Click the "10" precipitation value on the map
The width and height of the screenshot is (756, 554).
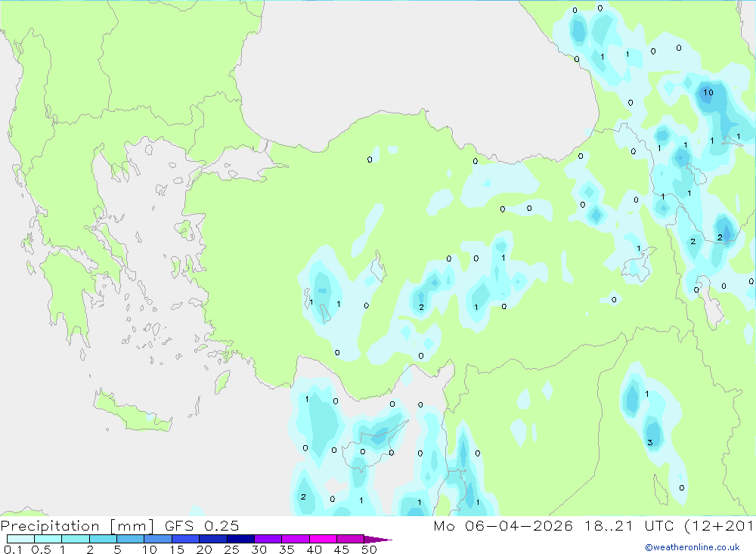[708, 92]
